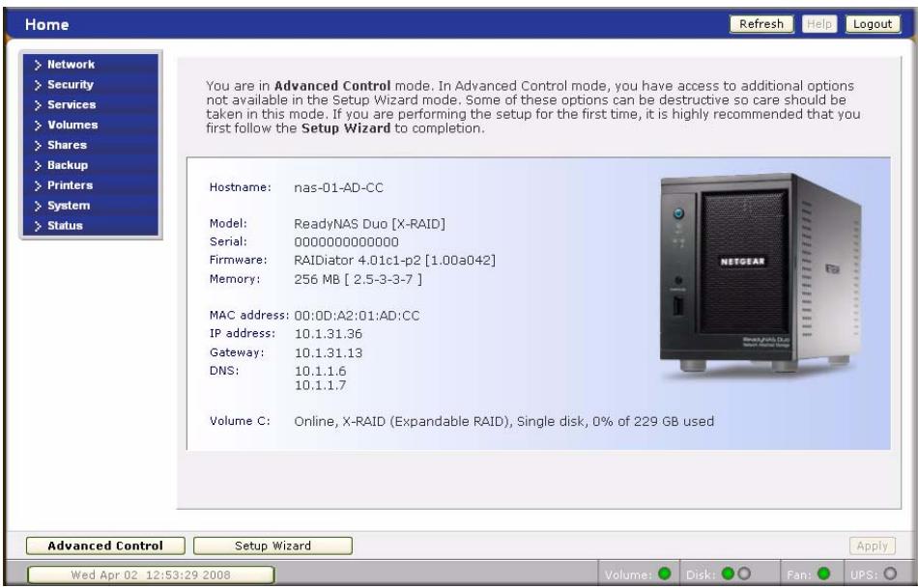The width and height of the screenshot is (918, 588).
Task: Click the Home page title
Action: pyautogui.click(x=46, y=24)
